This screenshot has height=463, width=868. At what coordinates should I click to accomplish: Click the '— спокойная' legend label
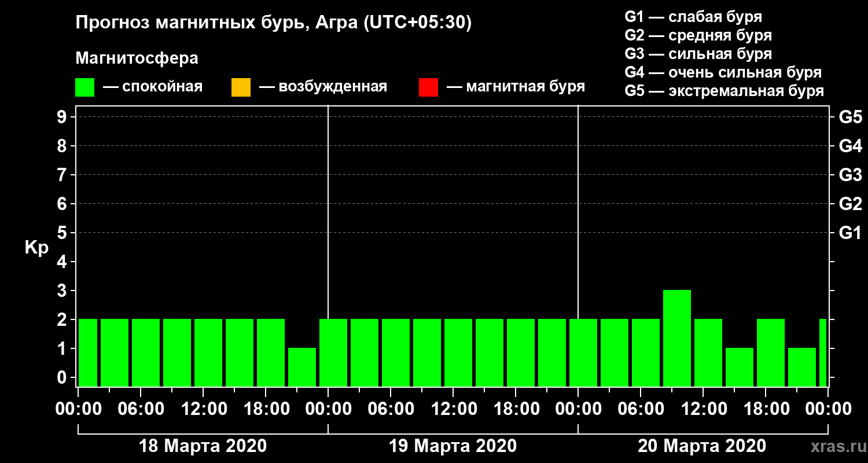(153, 87)
